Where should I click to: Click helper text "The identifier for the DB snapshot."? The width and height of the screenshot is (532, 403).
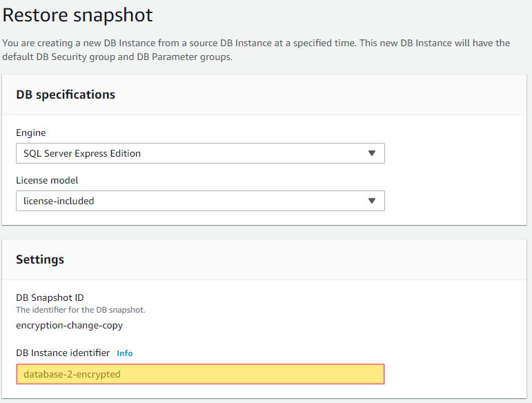pos(81,310)
